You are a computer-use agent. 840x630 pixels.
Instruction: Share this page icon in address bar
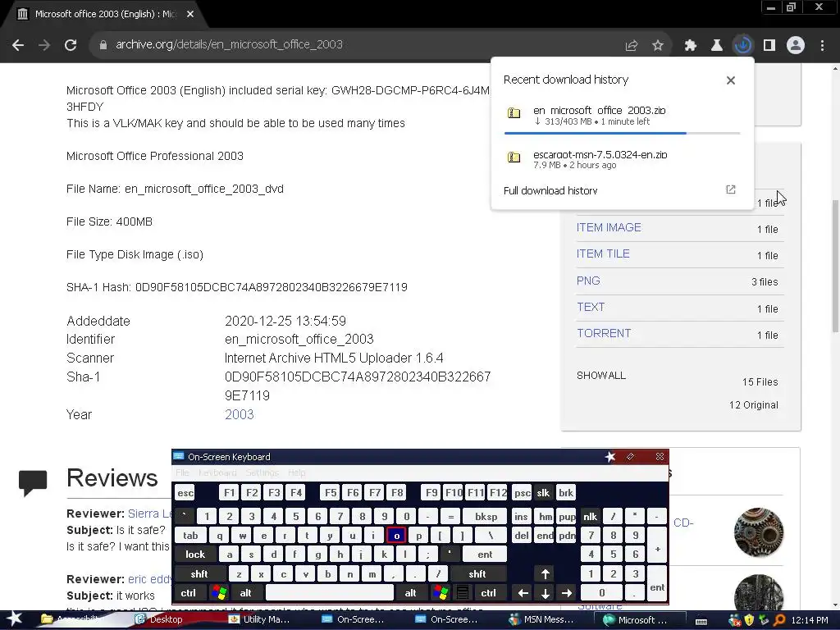(632, 46)
